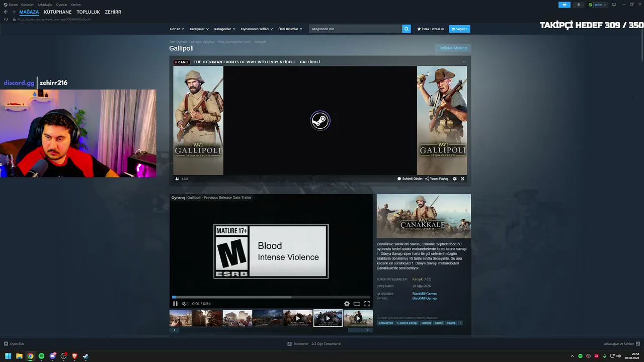Show hidden system tray icons

572,356
